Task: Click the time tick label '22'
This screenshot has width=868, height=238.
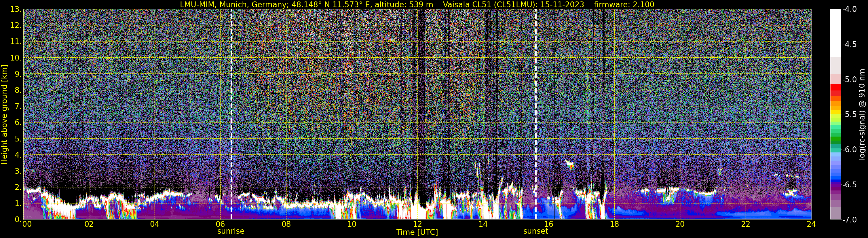Action: [x=746, y=224]
